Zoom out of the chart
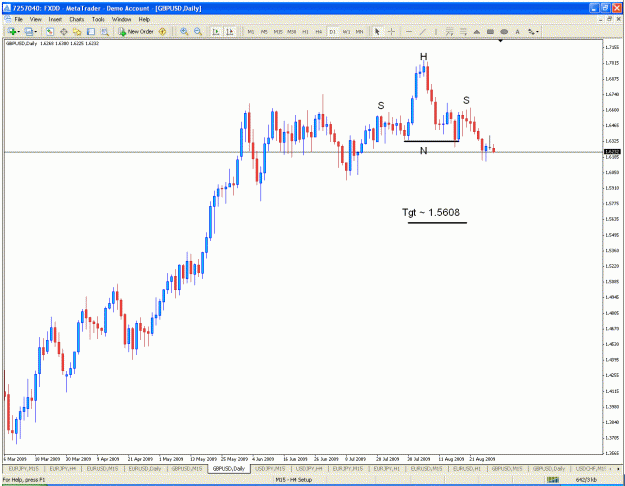 coord(198,31)
